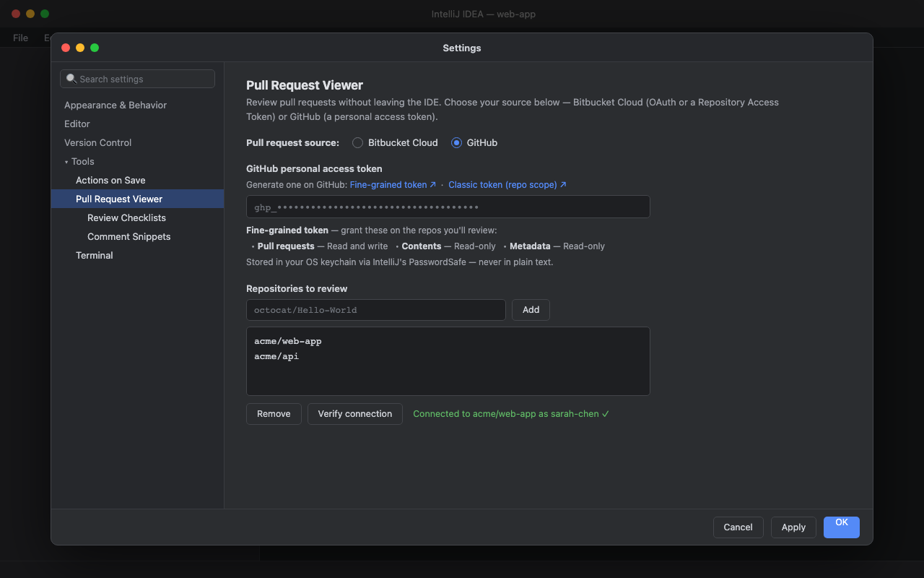
Task: Remove the selected repository
Action: 274,414
